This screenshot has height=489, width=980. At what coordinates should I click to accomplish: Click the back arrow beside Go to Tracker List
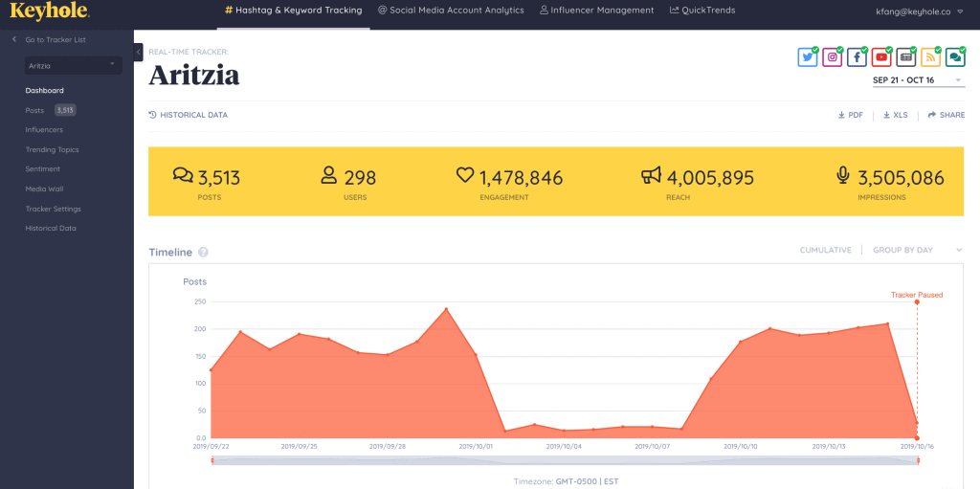14,39
